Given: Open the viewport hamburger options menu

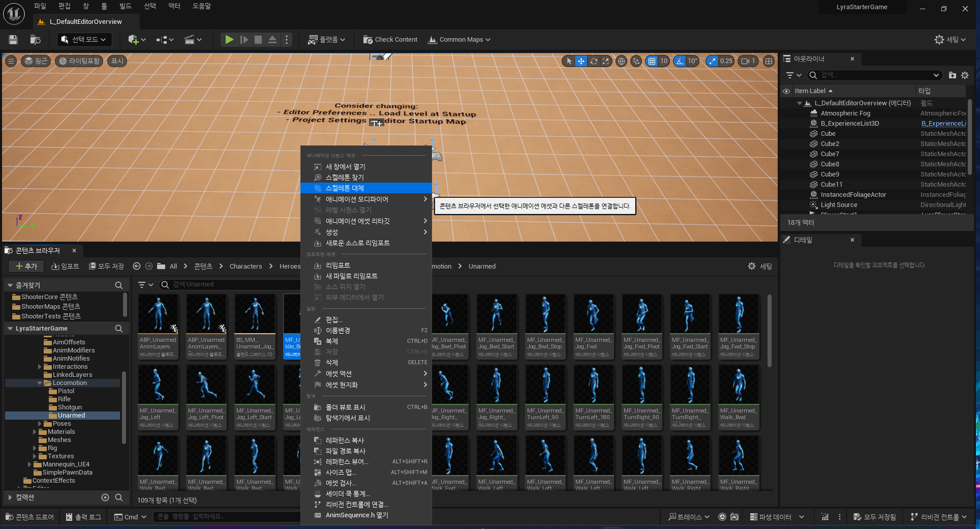Looking at the screenshot, I should [11, 61].
